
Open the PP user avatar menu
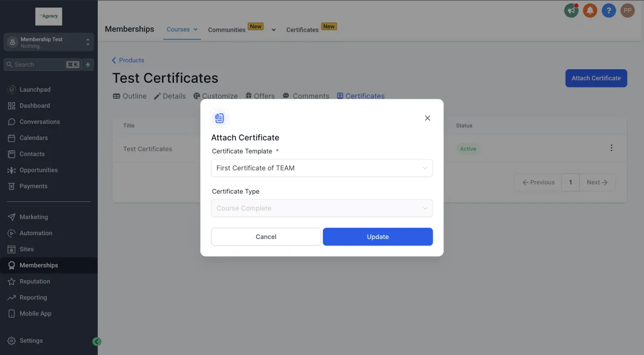coord(627,10)
